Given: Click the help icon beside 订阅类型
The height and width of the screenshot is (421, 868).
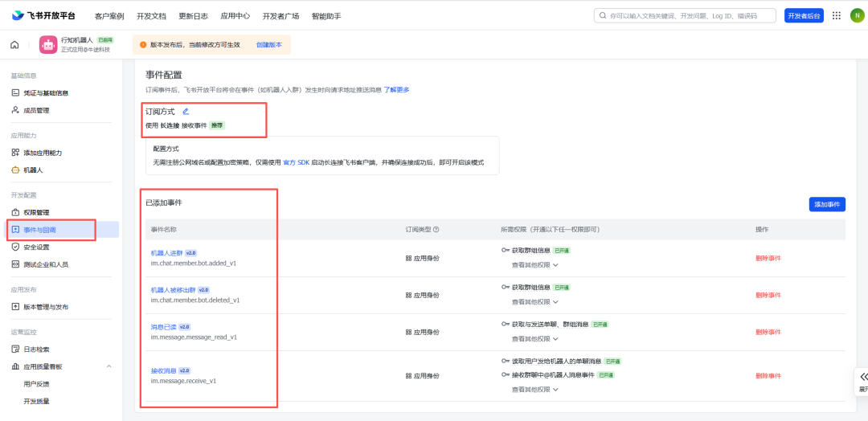Looking at the screenshot, I should pos(436,229).
